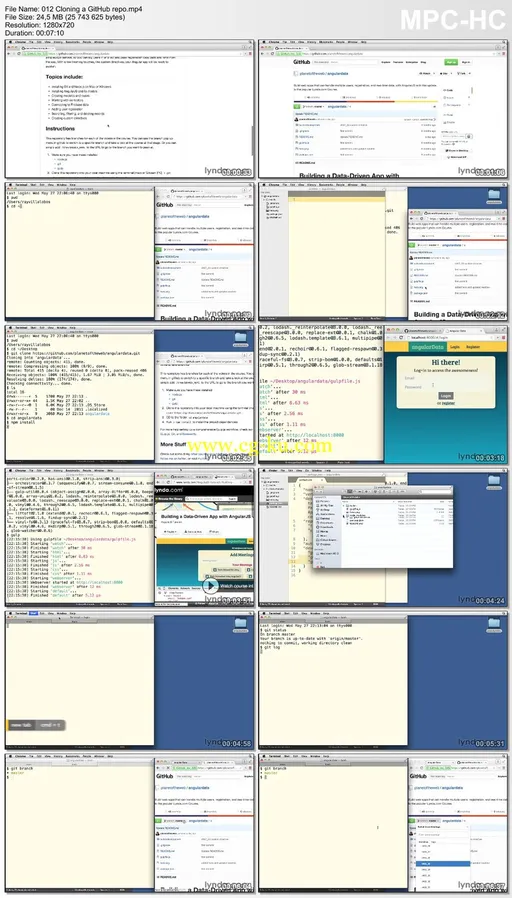Click Sign in beside green Sign up button
Image resolution: width=512 pixels, height=898 pixels.
pyautogui.click(x=466, y=61)
